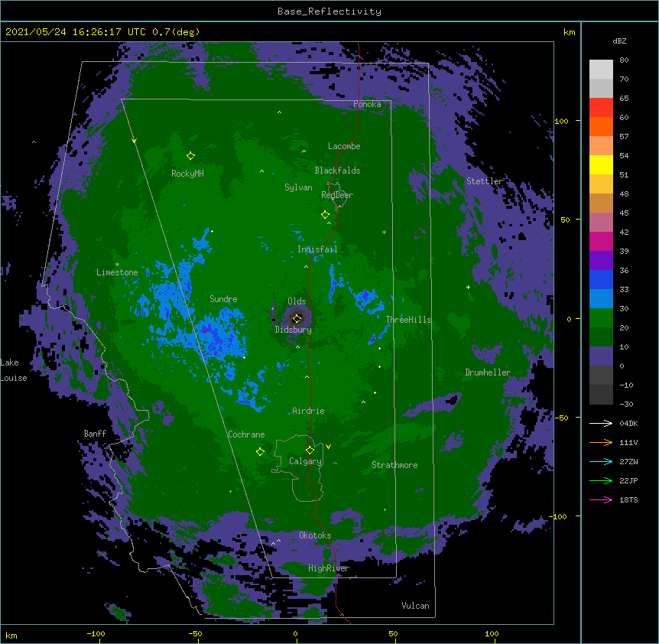Viewport: 659px width, 644px height.
Task: Click the Sundre label
Action: pyautogui.click(x=223, y=299)
